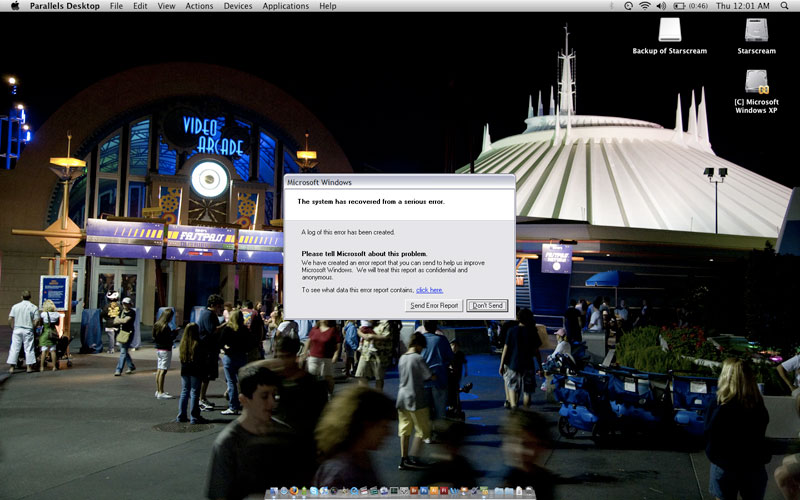Launch Safari from the Dock
The height and width of the screenshot is (500, 800).
click(284, 491)
